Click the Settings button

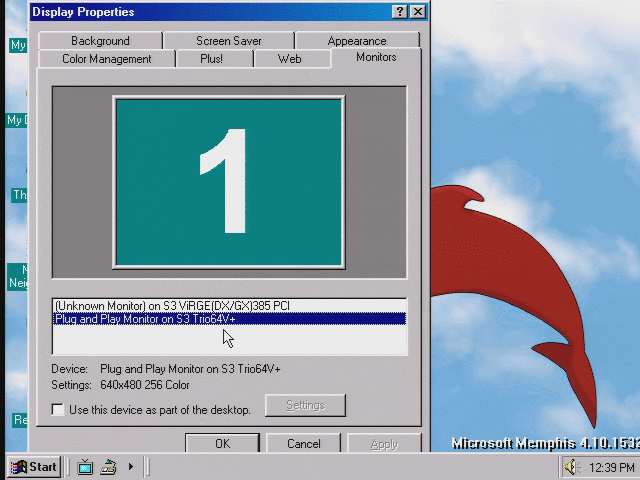(x=305, y=405)
